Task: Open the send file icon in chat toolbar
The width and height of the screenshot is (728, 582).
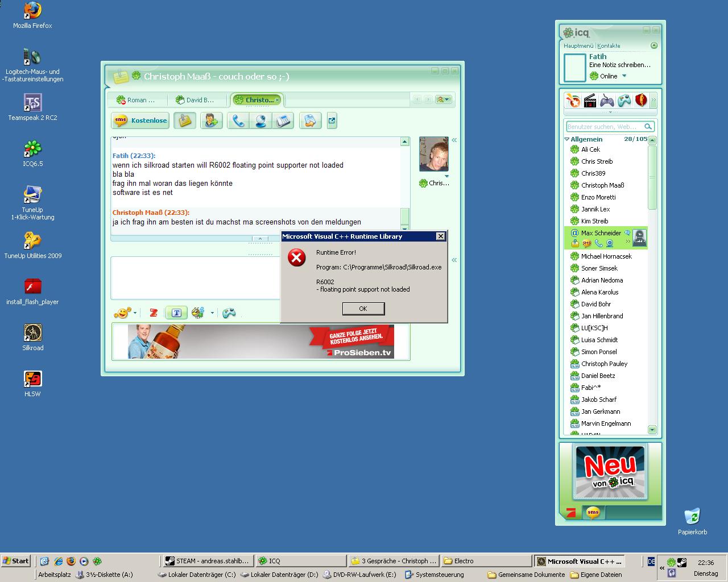Action: click(310, 120)
